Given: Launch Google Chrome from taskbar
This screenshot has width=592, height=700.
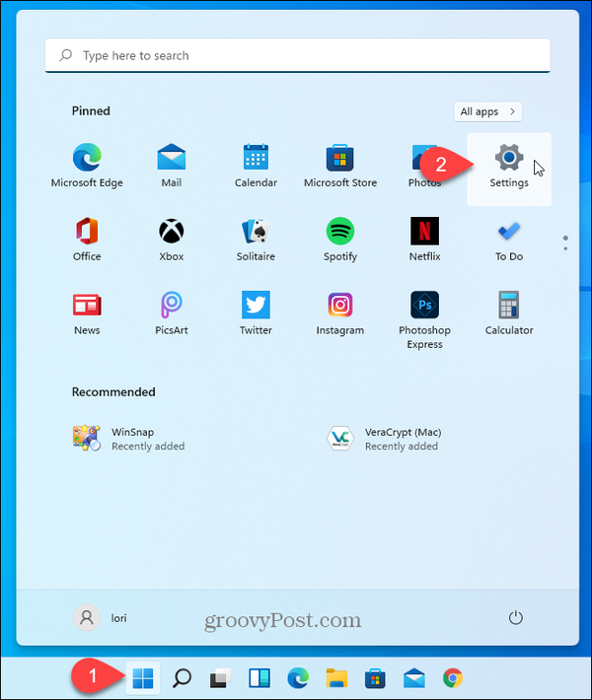Looking at the screenshot, I should (x=453, y=678).
